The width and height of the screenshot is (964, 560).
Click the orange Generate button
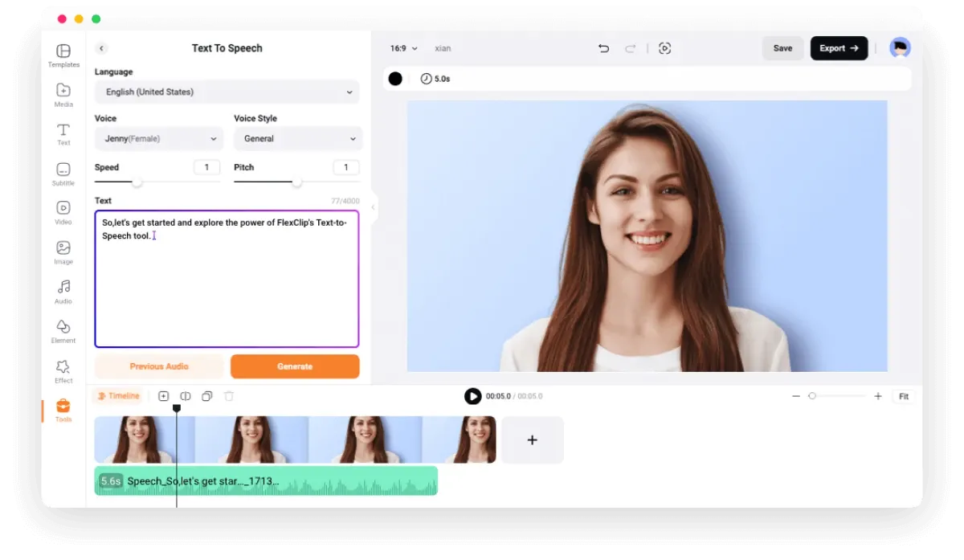pos(295,366)
